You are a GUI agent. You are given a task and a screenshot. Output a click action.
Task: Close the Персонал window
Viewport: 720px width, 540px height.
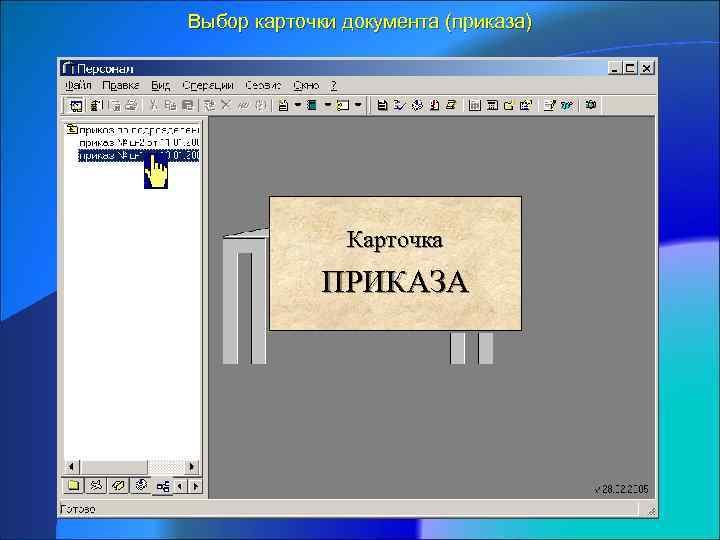[x=646, y=68]
